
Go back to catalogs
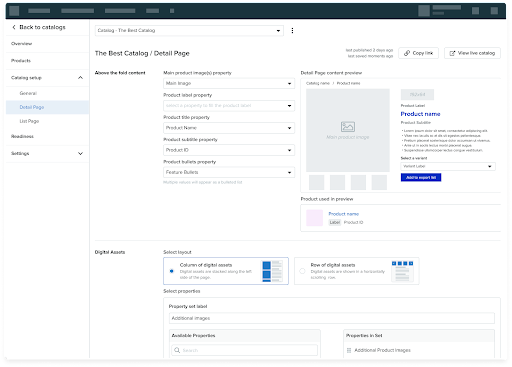[x=39, y=27]
